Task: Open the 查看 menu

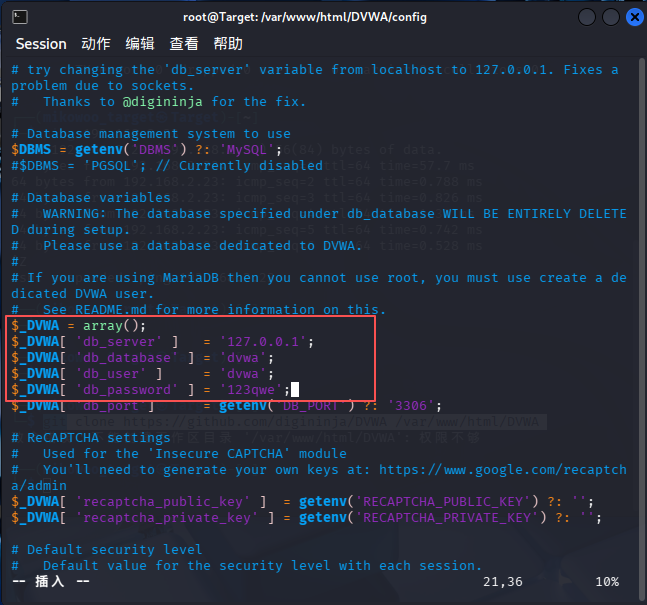Action: click(184, 44)
